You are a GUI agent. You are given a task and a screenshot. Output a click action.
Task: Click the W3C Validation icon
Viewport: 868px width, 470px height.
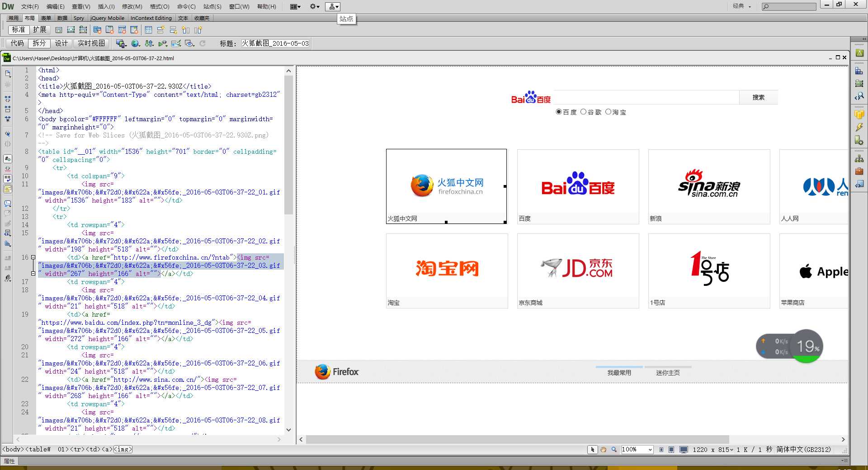pos(163,43)
